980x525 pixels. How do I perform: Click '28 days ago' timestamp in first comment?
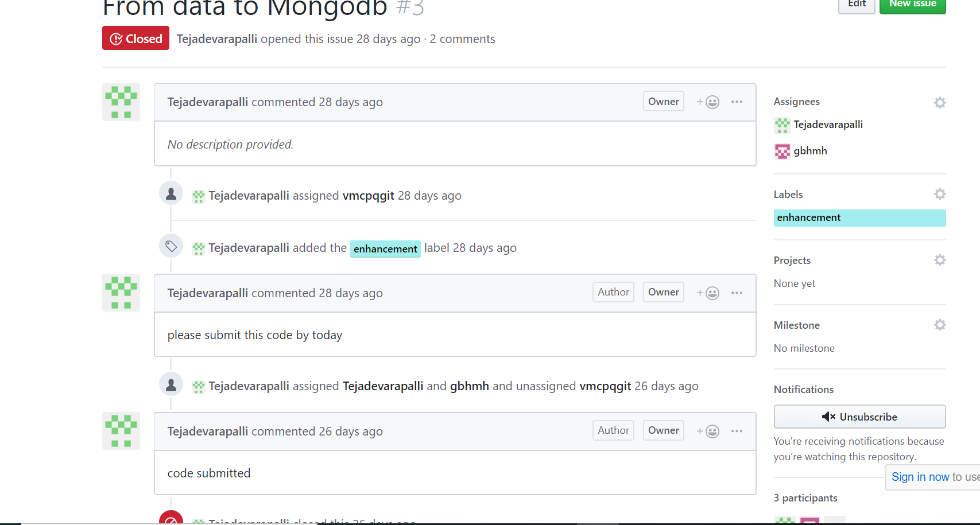[x=351, y=102]
